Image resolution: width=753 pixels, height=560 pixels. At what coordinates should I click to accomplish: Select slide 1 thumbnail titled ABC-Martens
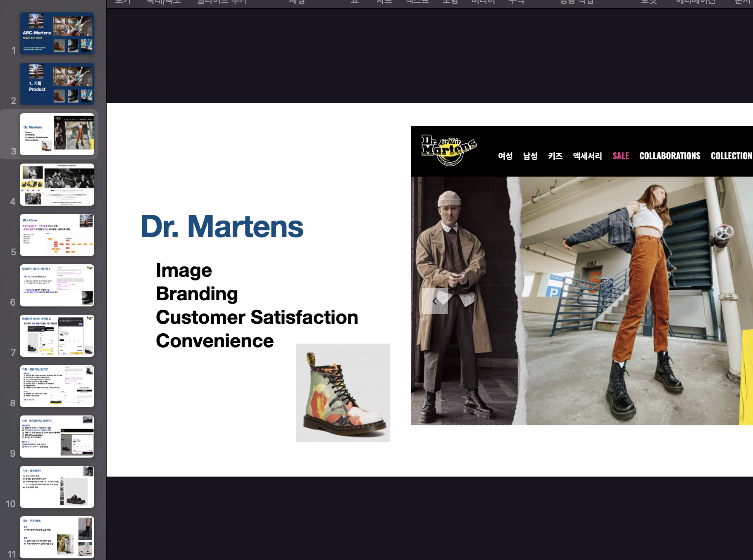[x=57, y=33]
